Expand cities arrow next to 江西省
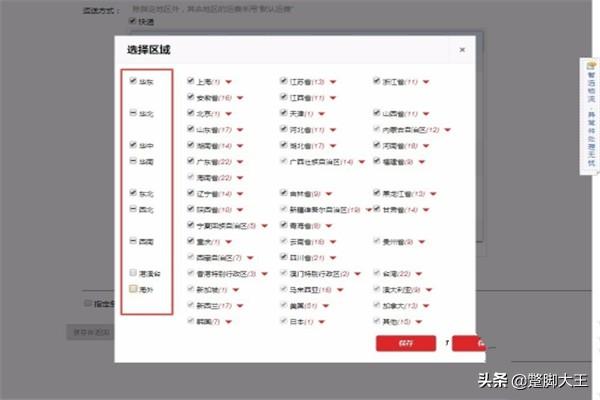600x400 pixels. point(333,98)
